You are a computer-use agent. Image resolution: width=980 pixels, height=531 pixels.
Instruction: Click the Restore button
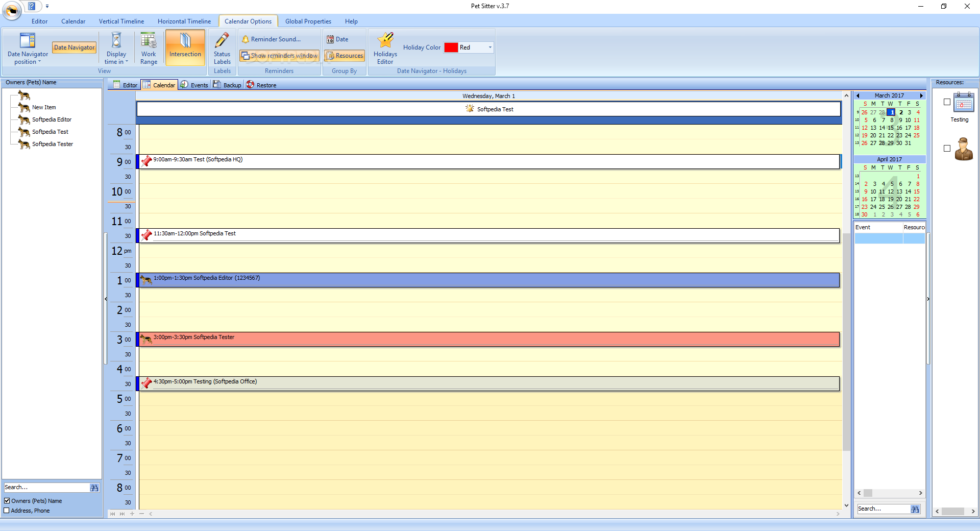tap(261, 85)
